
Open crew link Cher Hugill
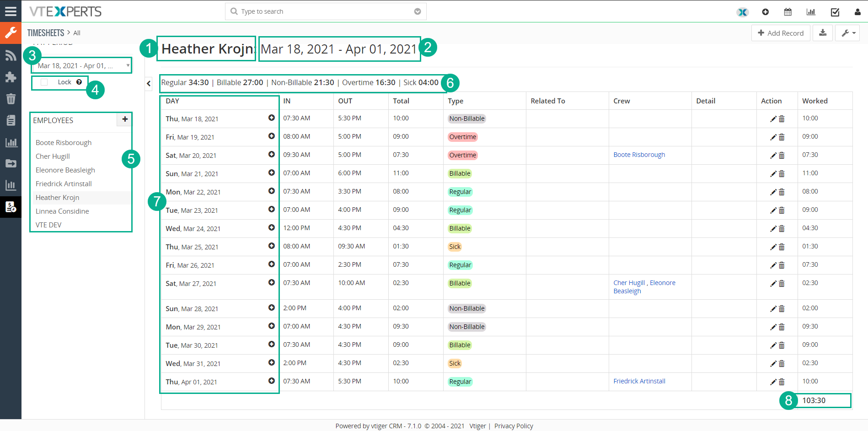629,283
